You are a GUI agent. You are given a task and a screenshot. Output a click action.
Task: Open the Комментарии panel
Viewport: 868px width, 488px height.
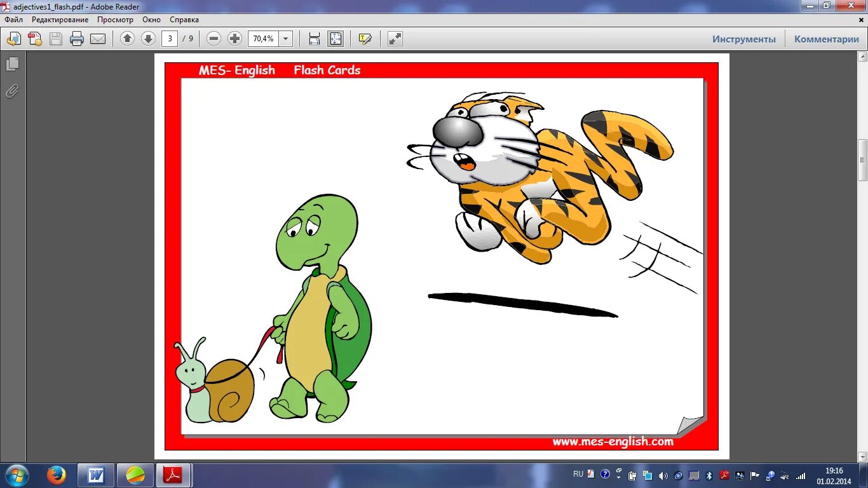(827, 39)
